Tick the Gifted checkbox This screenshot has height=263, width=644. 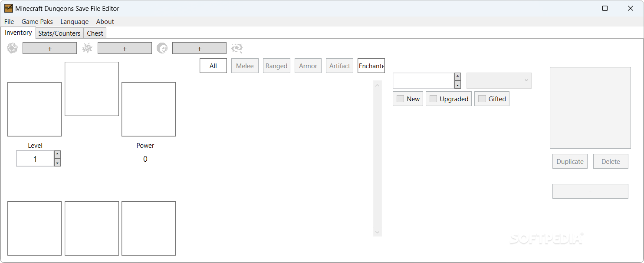click(x=482, y=99)
